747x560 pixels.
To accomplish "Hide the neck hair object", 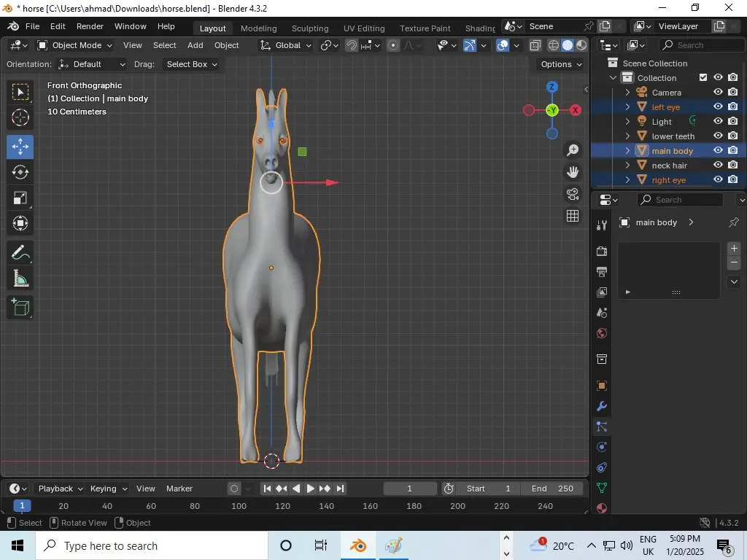I will (718, 166).
